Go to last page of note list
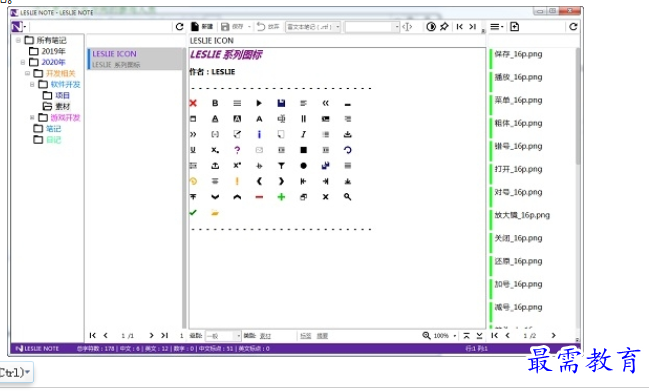The image size is (649, 392). tap(164, 335)
